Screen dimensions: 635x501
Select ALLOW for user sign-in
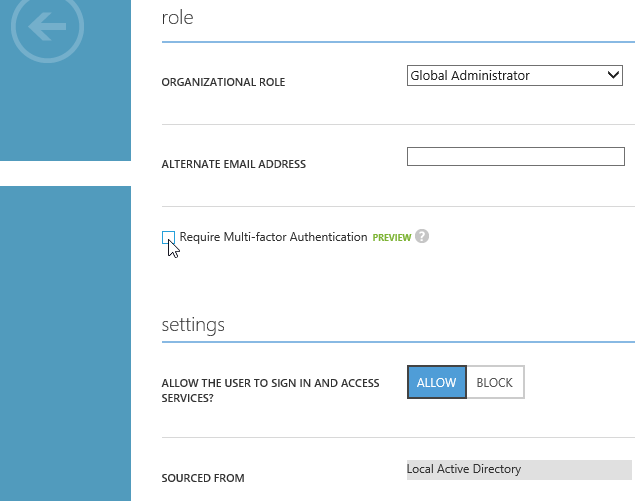pyautogui.click(x=436, y=382)
